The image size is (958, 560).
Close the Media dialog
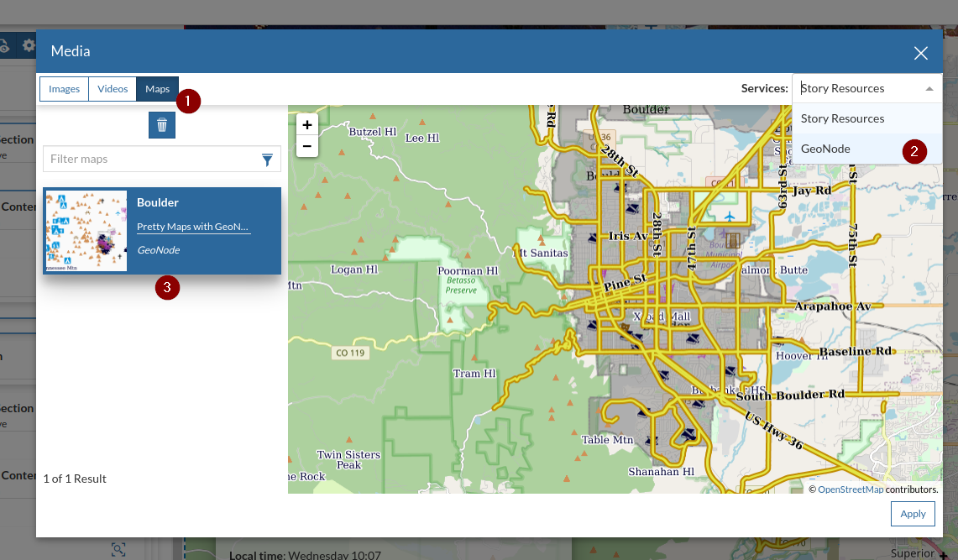pyautogui.click(x=921, y=53)
